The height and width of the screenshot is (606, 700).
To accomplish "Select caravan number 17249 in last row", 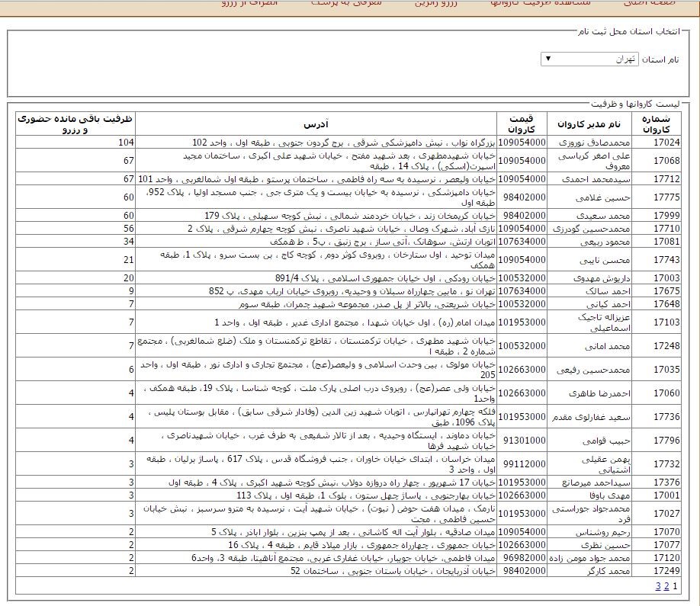I will (666, 570).
